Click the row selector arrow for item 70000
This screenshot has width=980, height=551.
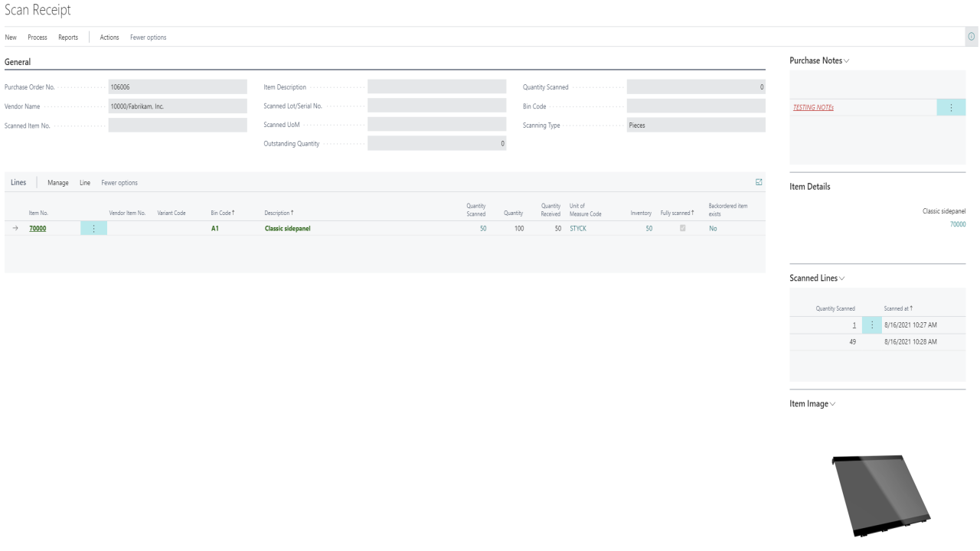[x=15, y=228]
